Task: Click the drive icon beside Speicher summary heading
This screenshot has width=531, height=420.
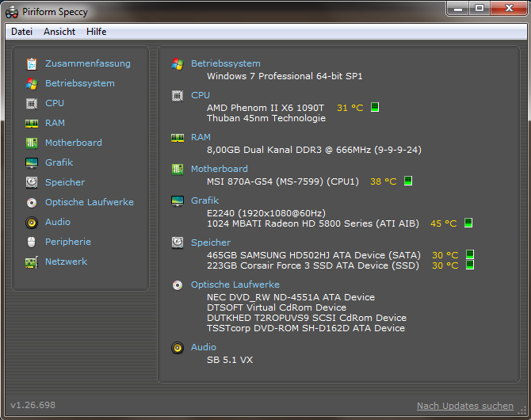Action: (x=178, y=242)
